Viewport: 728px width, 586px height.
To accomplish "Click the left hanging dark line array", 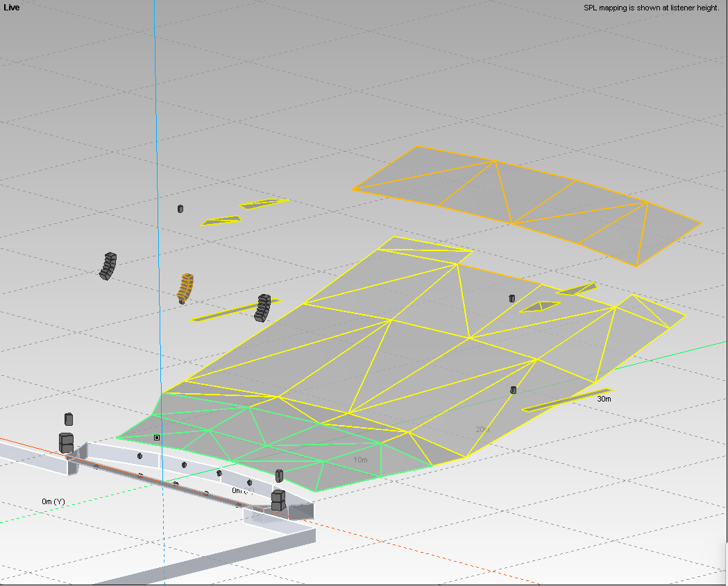I will coord(108,266).
